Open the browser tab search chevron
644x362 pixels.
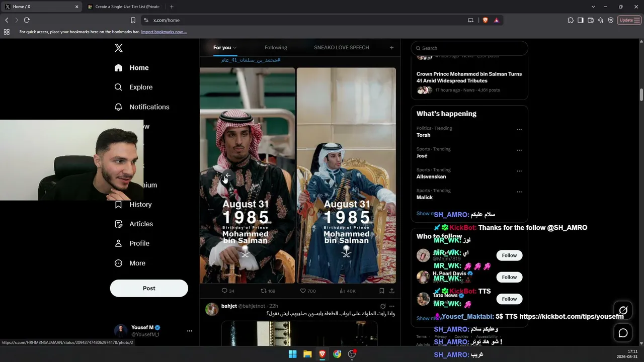[594, 7]
